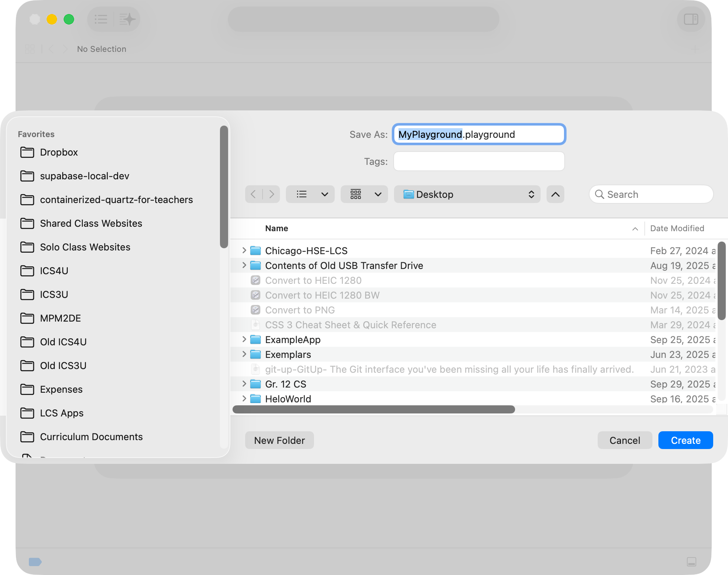Expand the Chicago-HSE-LCS folder
The height and width of the screenshot is (575, 728).
[x=244, y=250]
